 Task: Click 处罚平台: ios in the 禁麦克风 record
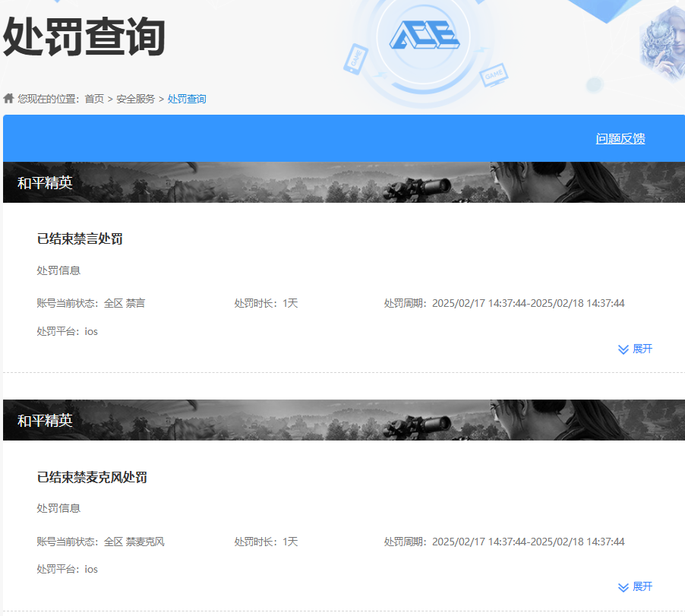pyautogui.click(x=68, y=569)
